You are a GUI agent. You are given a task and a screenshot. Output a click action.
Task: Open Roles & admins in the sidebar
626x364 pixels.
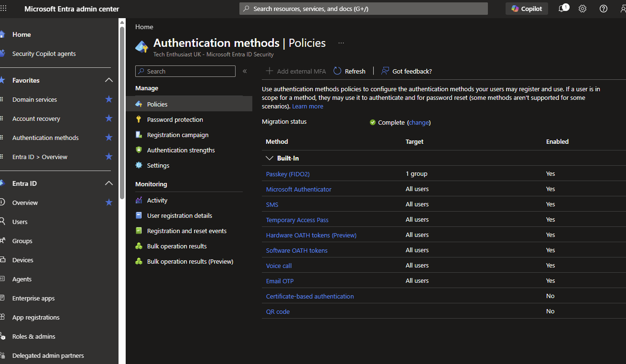(x=33, y=336)
